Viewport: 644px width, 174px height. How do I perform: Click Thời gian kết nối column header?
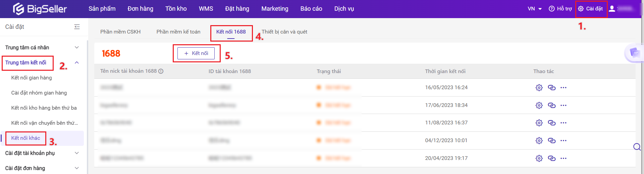pyautogui.click(x=445, y=71)
